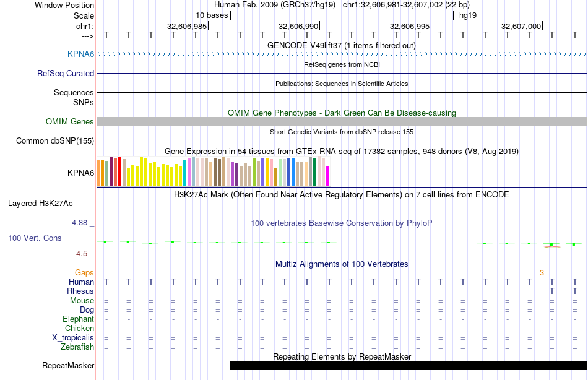Viewport: 588px width, 380px height.
Task: Click the black RepeatMasker element bar
Action: click(x=409, y=365)
